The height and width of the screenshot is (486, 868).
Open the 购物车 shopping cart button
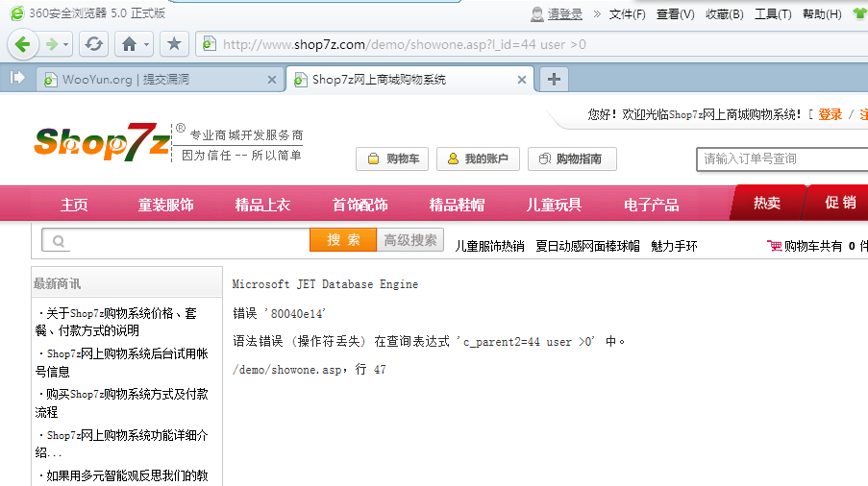[392, 158]
